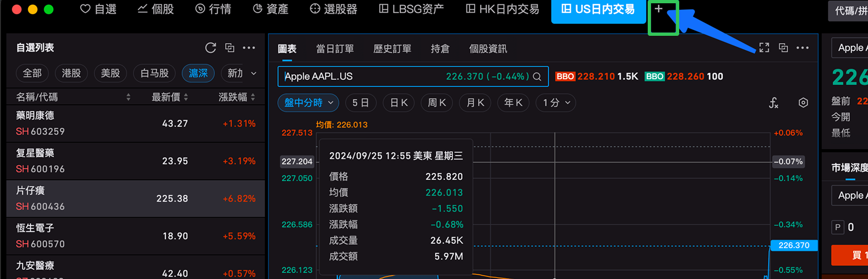This screenshot has height=279, width=868.
Task: Refresh the watchlist with the reload icon
Action: pos(210,48)
